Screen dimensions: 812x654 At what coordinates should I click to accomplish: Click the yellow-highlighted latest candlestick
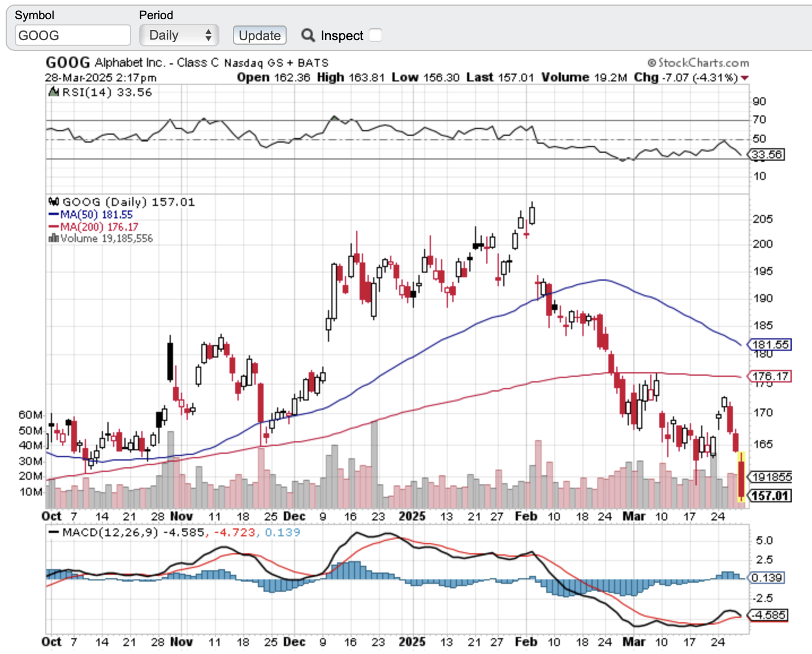(x=741, y=477)
